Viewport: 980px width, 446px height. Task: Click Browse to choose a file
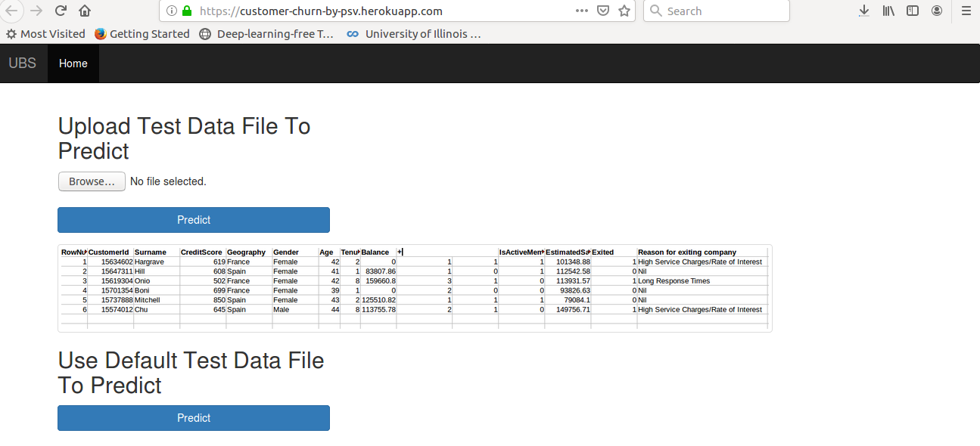[91, 181]
